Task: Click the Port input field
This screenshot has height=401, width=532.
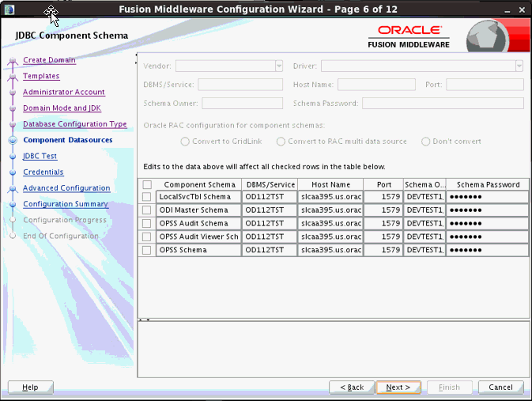Action: [485, 85]
